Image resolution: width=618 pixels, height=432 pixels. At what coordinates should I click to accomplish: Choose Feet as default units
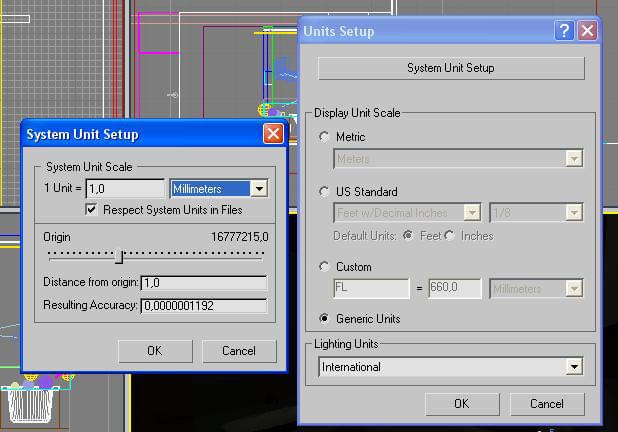point(408,236)
